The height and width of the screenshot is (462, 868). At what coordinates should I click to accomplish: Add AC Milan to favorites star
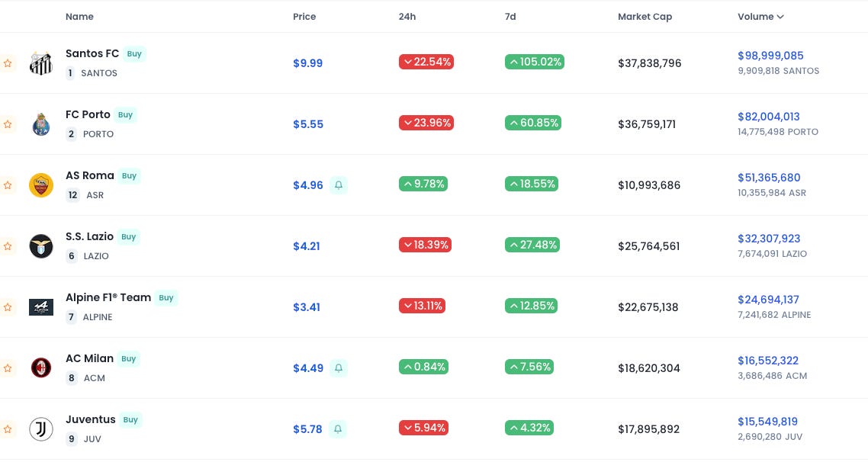pos(8,368)
